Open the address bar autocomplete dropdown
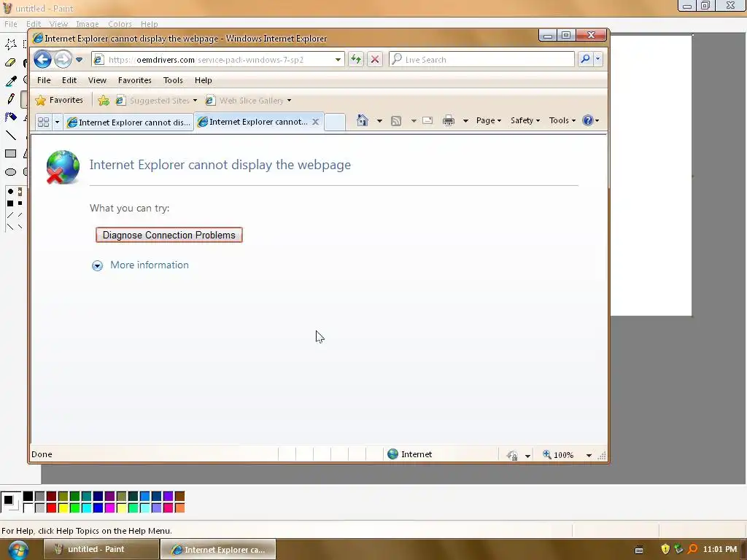747x560 pixels. pyautogui.click(x=338, y=60)
